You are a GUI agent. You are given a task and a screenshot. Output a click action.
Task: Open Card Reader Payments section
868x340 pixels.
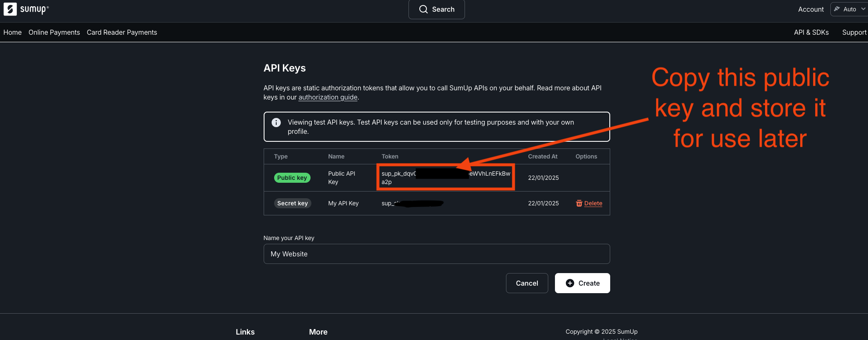122,32
